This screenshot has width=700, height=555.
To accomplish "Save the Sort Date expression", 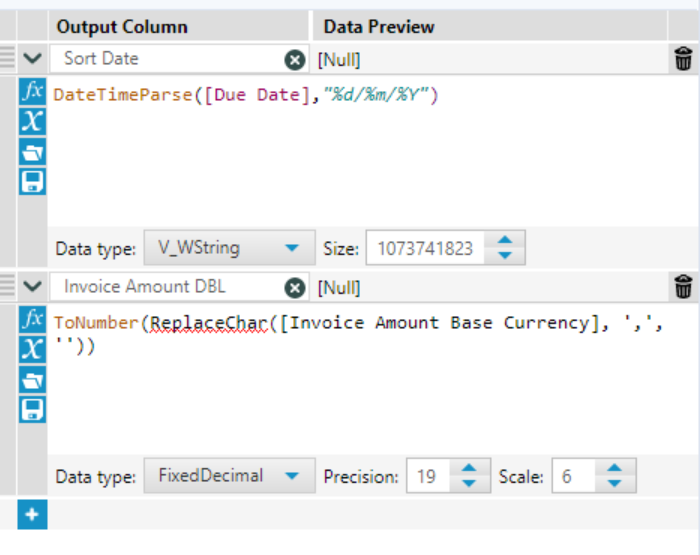I will click(33, 181).
